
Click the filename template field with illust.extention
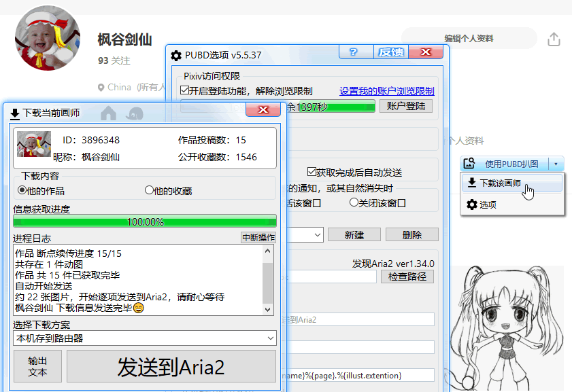pyautogui.click(x=360, y=375)
